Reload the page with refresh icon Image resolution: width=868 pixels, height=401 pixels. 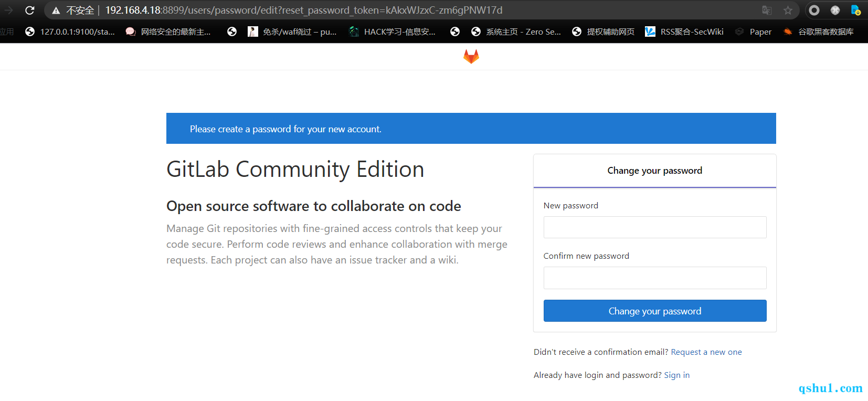point(30,10)
